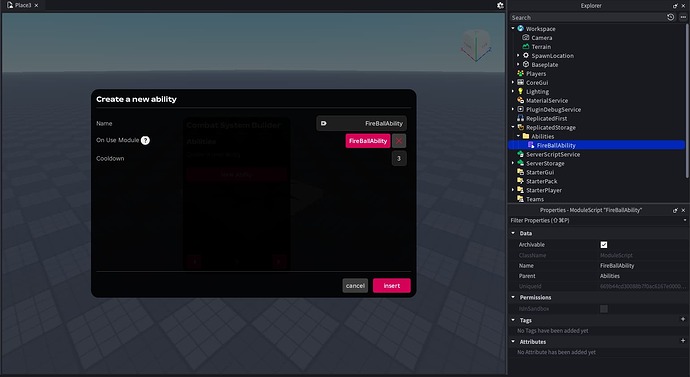Click the cancel button
Image resolution: width=690 pixels, height=377 pixels.
pos(355,285)
